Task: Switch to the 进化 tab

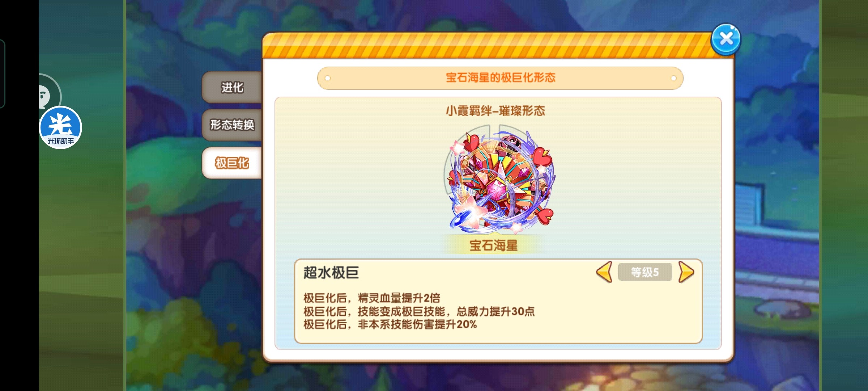Action: (232, 87)
